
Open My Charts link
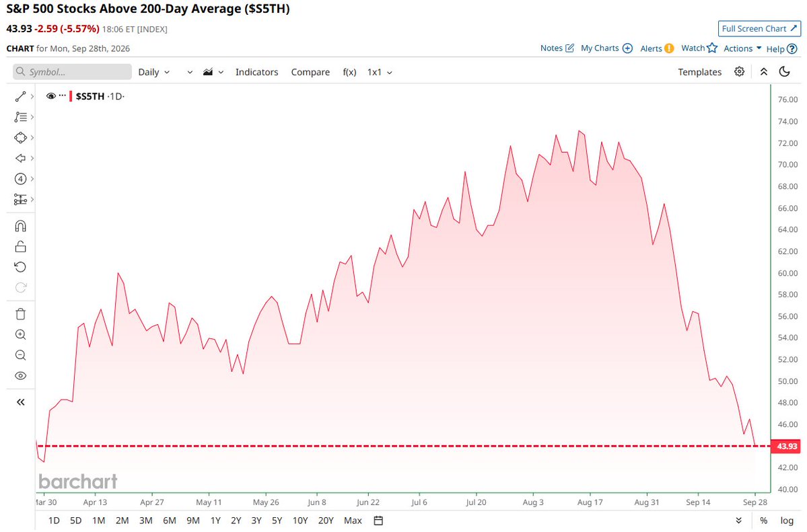[x=606, y=48]
